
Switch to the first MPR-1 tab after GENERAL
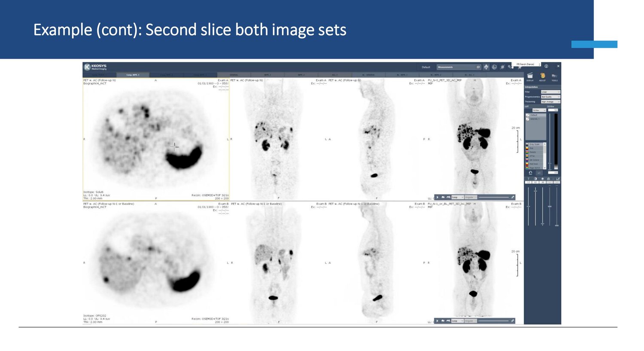click(x=267, y=75)
